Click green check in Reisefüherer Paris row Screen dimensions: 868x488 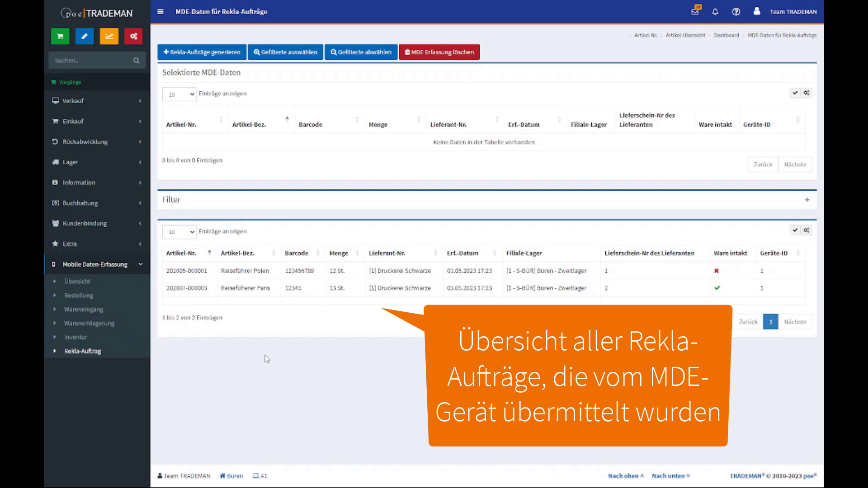(x=717, y=288)
